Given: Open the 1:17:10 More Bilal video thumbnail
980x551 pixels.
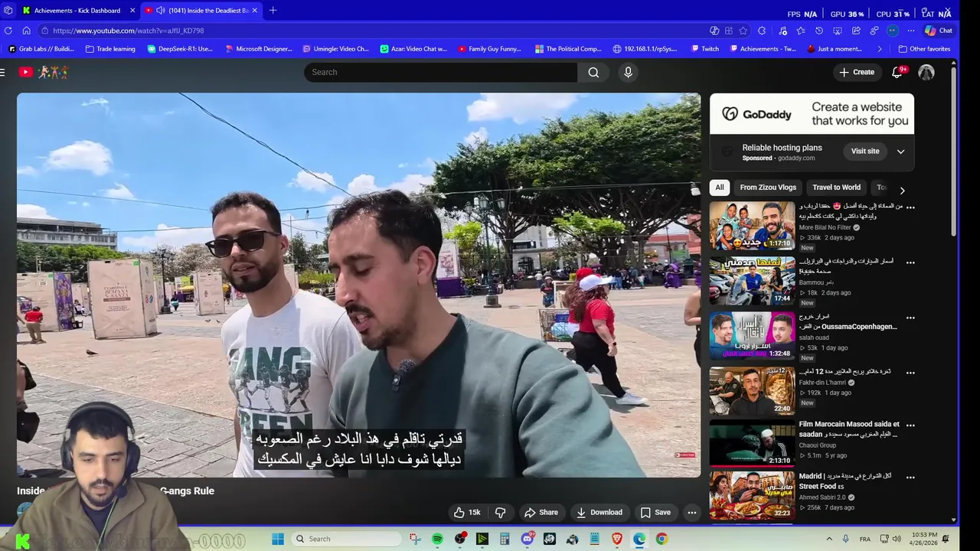Looking at the screenshot, I should 752,226.
